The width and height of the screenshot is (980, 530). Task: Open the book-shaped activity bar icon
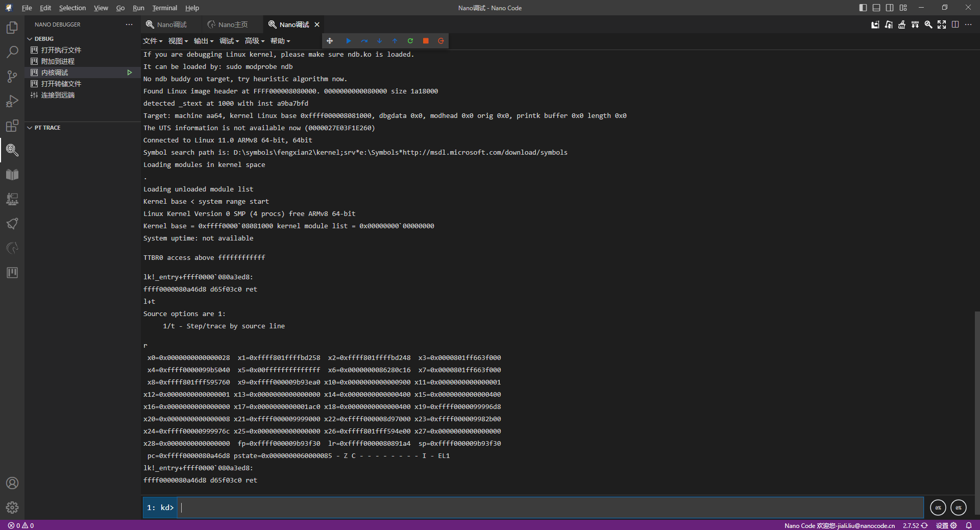(12, 175)
